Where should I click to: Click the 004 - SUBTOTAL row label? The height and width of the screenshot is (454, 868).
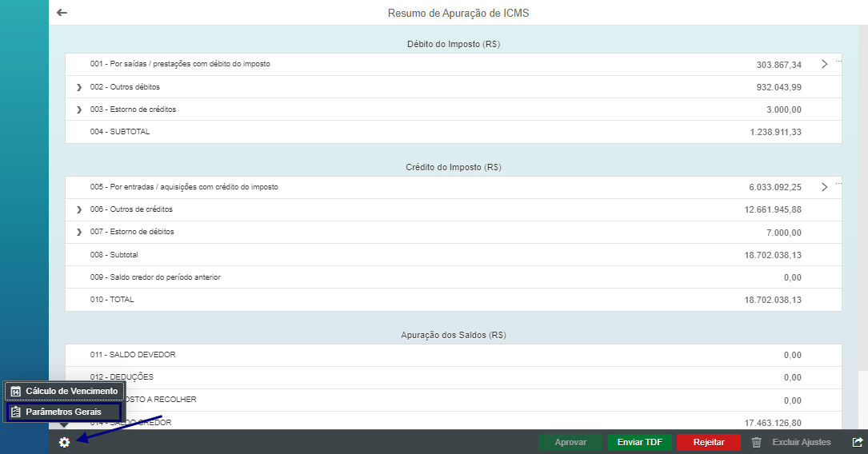(x=120, y=132)
